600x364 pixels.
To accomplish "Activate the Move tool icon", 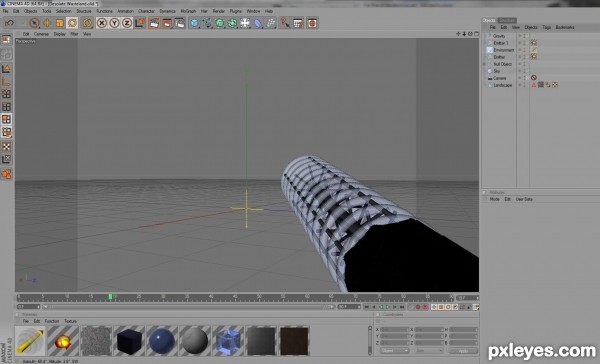I will 47,23.
